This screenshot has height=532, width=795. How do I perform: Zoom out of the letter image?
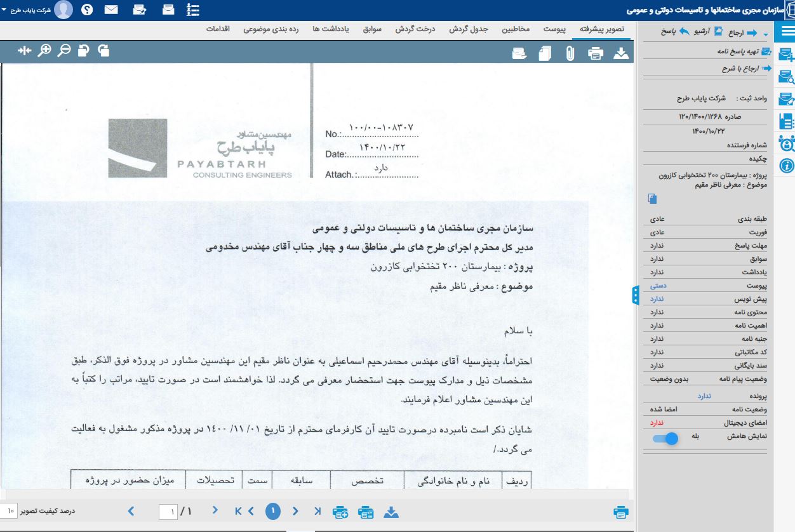pos(64,51)
